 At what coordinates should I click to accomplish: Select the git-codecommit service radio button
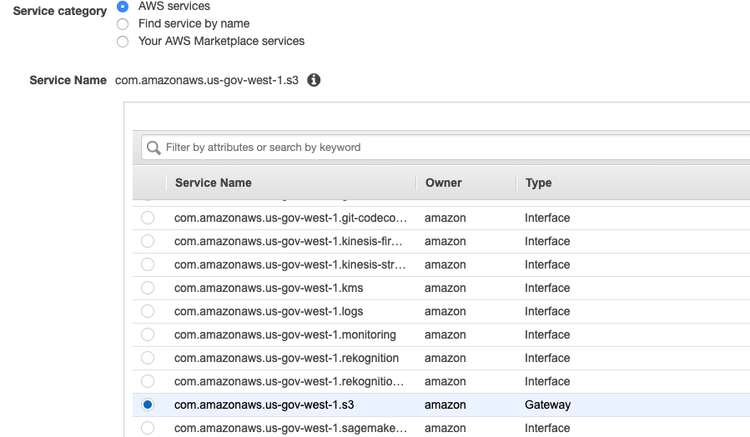pyautogui.click(x=148, y=218)
